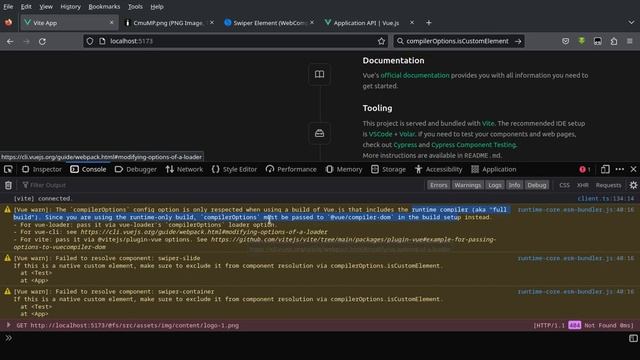
Task: Close the Vite App tab
Action: [111, 23]
